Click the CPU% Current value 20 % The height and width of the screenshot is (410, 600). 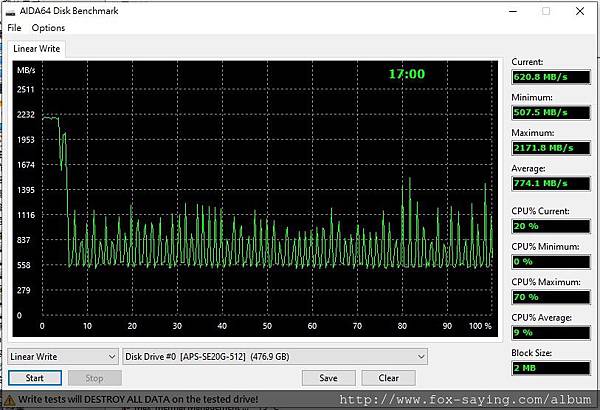click(551, 226)
